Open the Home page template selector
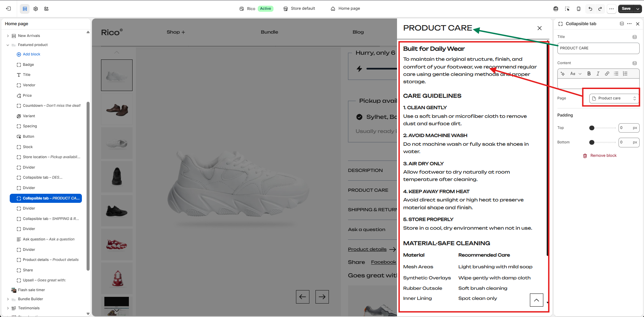644x317 pixels. click(345, 9)
